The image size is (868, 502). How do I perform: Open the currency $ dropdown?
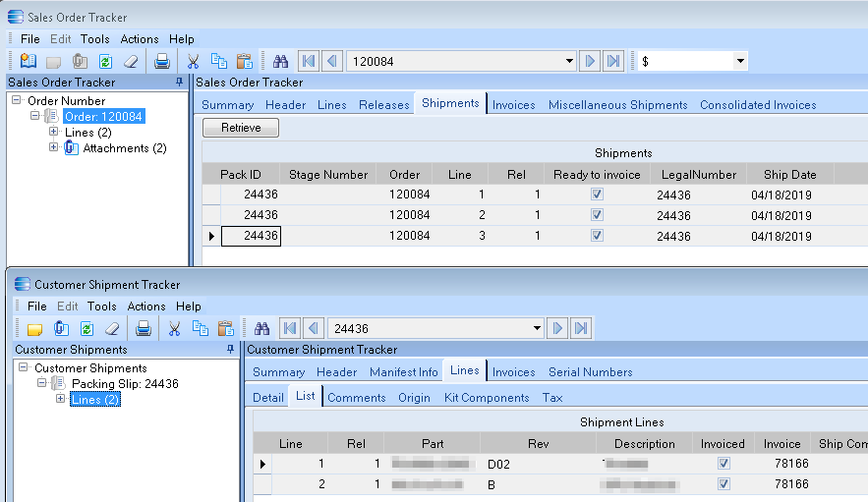point(740,61)
